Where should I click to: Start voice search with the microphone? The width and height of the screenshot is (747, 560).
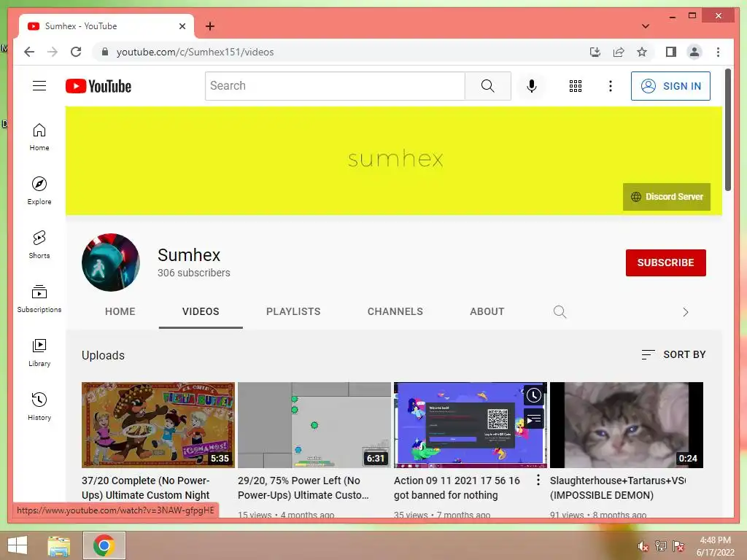pyautogui.click(x=532, y=86)
